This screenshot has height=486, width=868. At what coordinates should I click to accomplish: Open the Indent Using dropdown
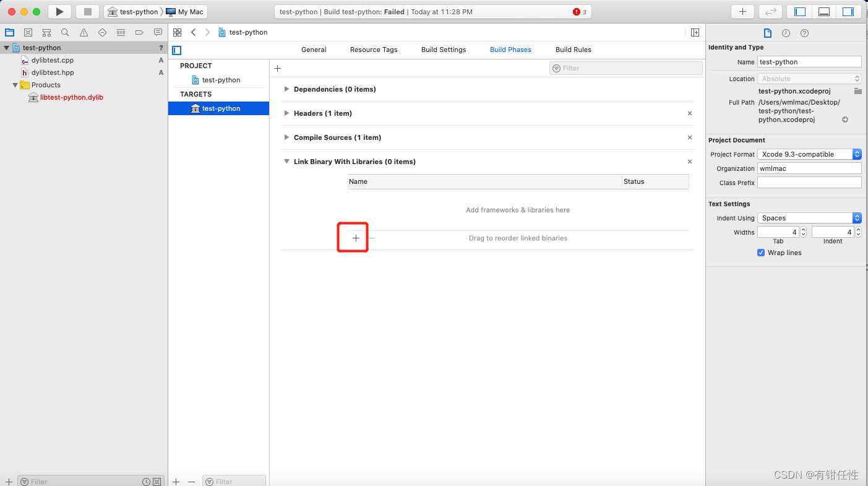click(809, 218)
